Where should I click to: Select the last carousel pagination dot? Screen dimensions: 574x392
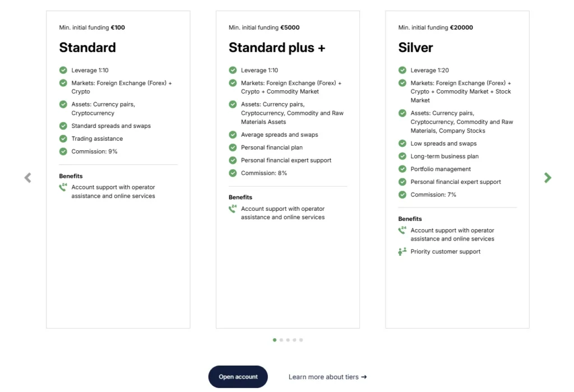pyautogui.click(x=301, y=340)
